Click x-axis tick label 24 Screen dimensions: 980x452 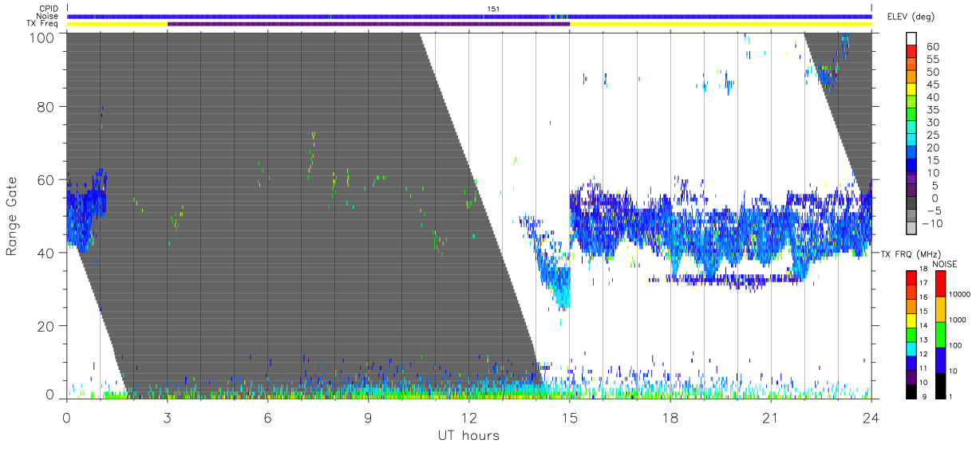pos(871,416)
